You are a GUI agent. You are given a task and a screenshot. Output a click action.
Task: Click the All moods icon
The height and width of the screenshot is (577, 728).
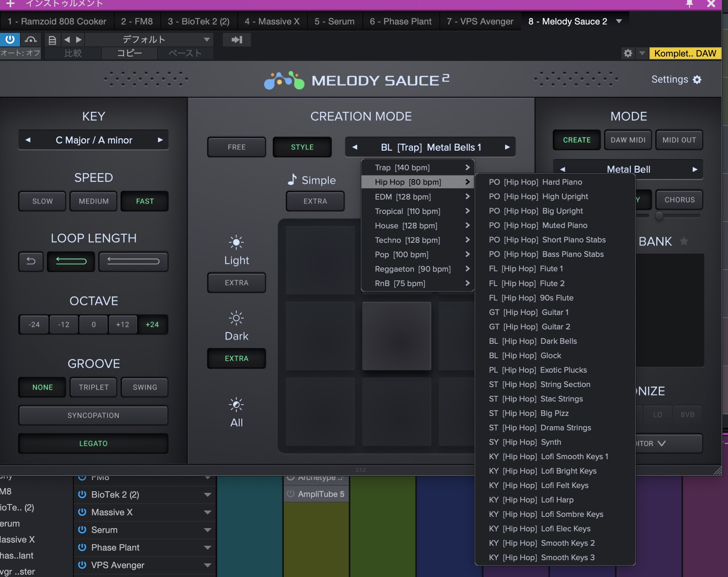click(237, 405)
